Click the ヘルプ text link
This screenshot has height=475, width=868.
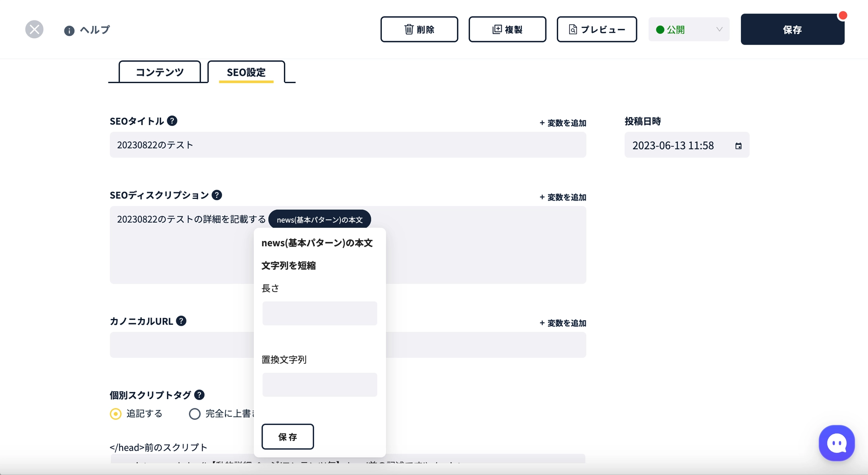tap(95, 30)
